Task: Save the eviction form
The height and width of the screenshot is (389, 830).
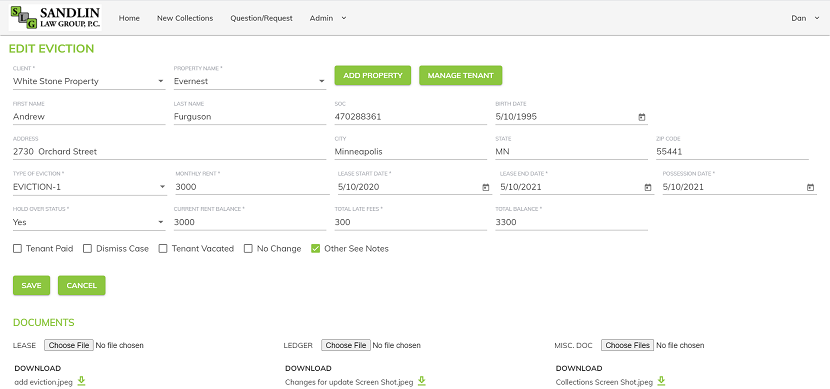Action: (x=31, y=285)
